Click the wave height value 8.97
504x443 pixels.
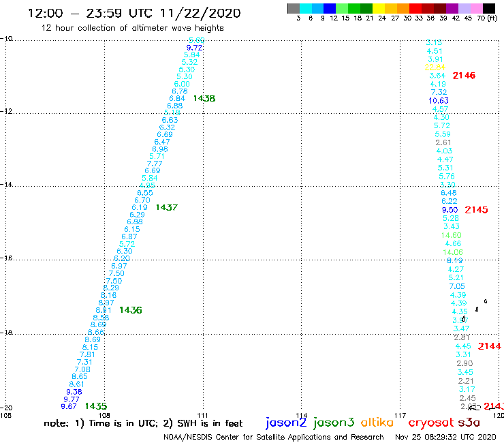point(106,303)
